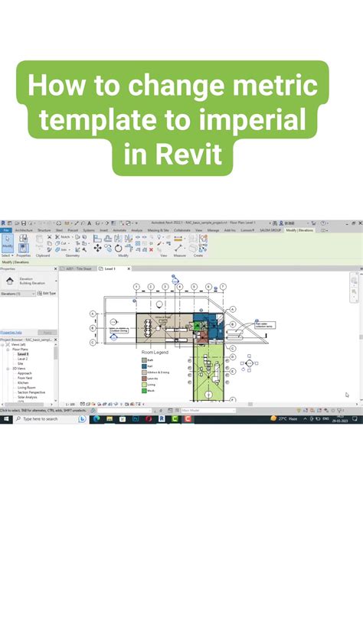Open the Main Model design options dropdown
The height and width of the screenshot is (644, 363).
click(x=208, y=410)
